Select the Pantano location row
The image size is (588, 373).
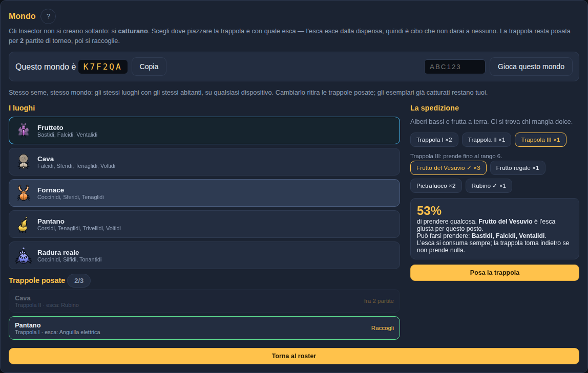click(x=204, y=224)
